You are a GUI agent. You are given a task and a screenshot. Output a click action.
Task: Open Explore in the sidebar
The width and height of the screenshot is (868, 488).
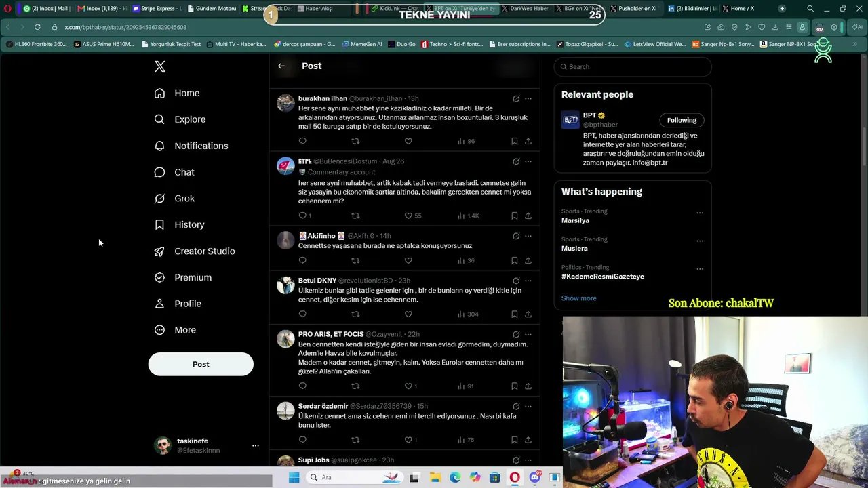click(180, 119)
